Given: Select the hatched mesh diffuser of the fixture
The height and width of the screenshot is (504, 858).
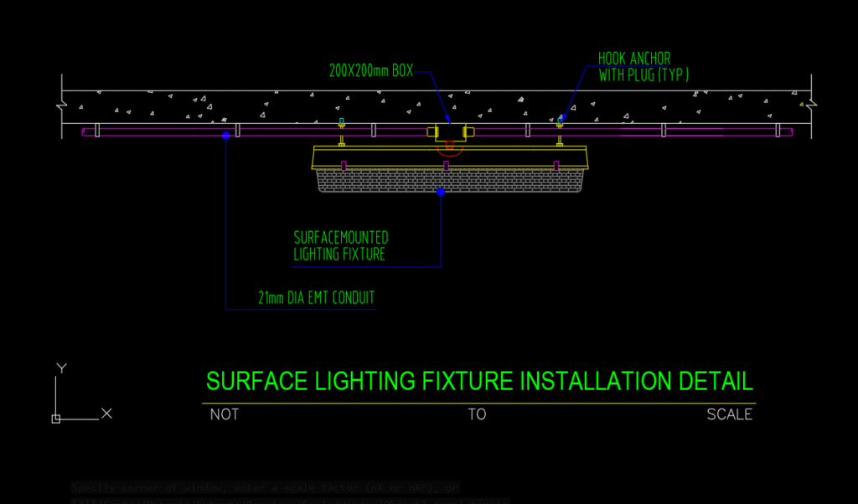Looking at the screenshot, I should click(x=450, y=180).
